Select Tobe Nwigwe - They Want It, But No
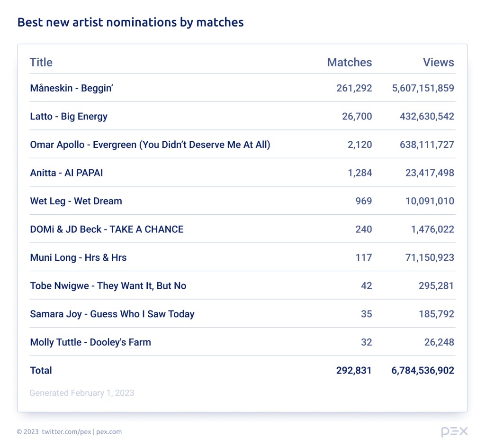 coord(108,286)
